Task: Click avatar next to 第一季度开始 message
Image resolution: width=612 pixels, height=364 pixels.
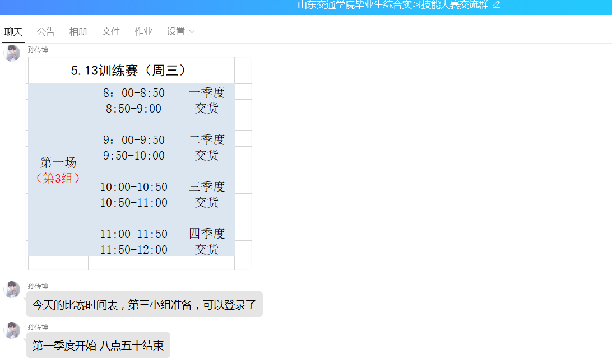Action: tap(12, 330)
